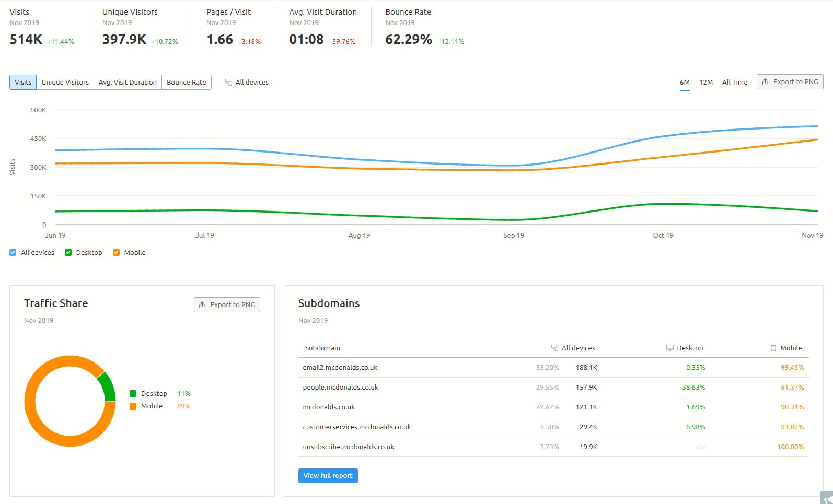Export the visits chart to PNG
The width and height of the screenshot is (833, 504).
(x=790, y=82)
